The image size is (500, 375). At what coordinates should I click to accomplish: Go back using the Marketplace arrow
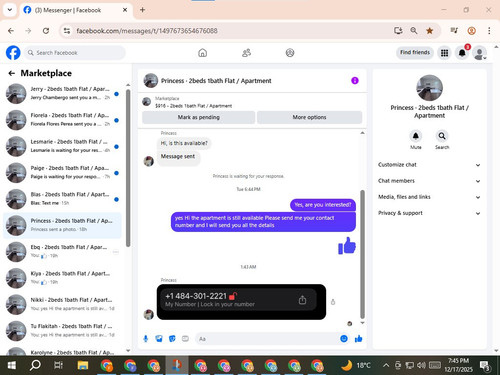tap(12, 73)
